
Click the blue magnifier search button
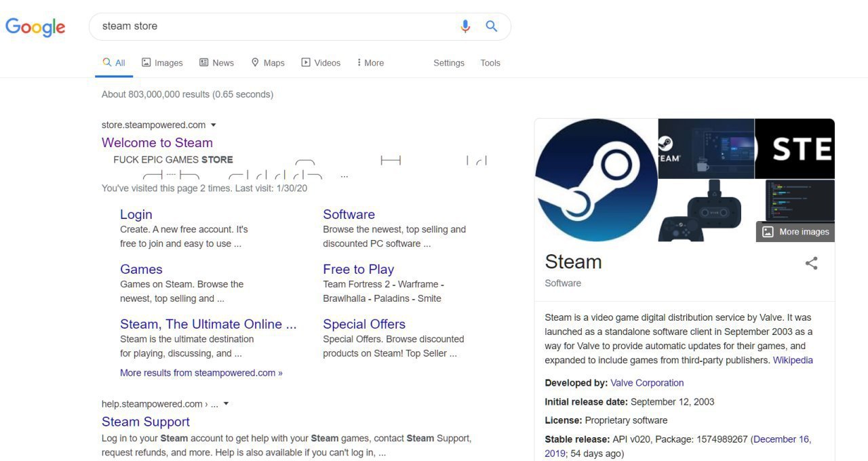(x=492, y=26)
